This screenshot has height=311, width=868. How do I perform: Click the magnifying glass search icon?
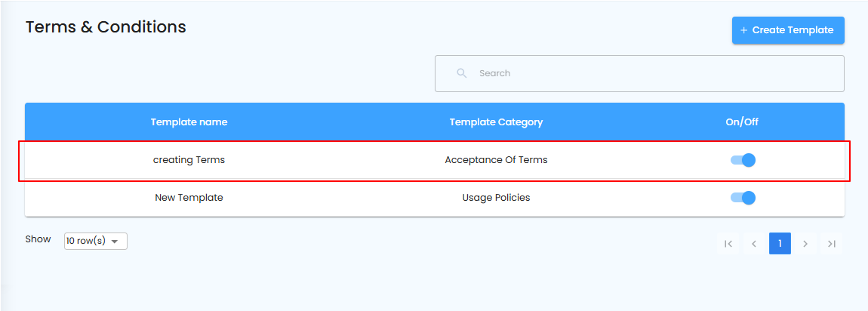462,73
